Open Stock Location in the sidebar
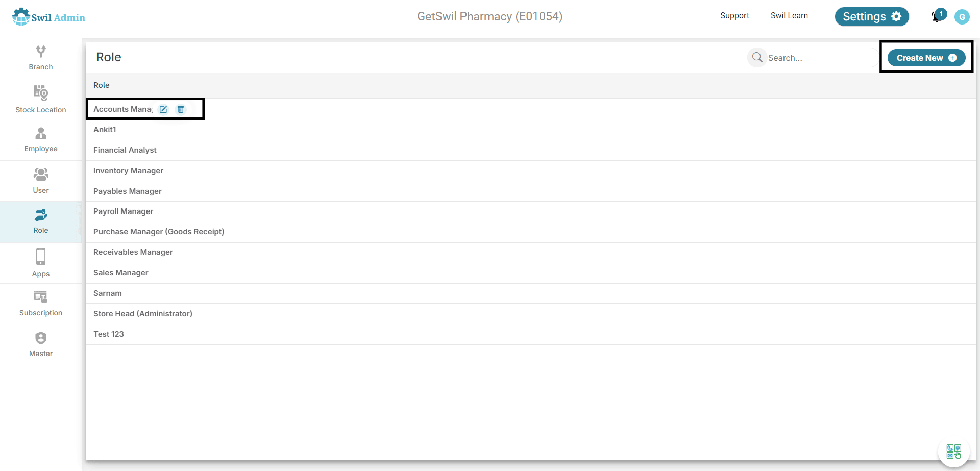 tap(41, 100)
